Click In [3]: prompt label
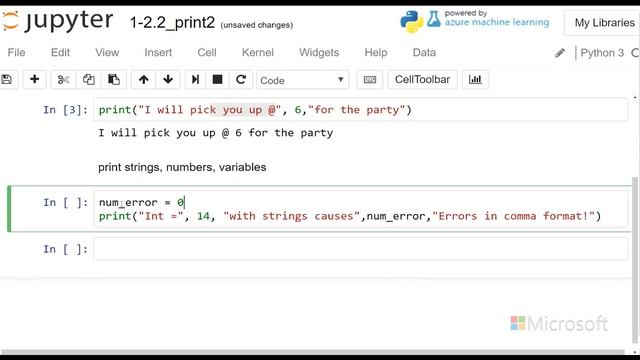 pos(65,110)
